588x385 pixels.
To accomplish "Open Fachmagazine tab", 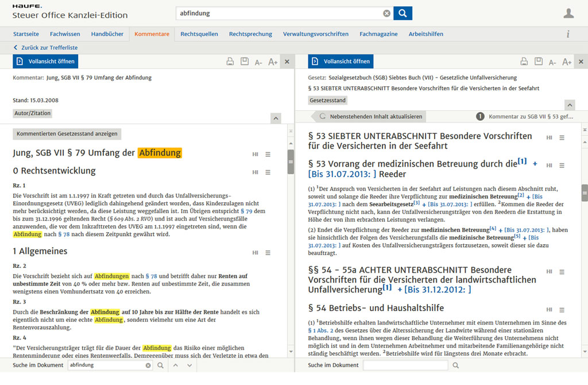I will [378, 34].
